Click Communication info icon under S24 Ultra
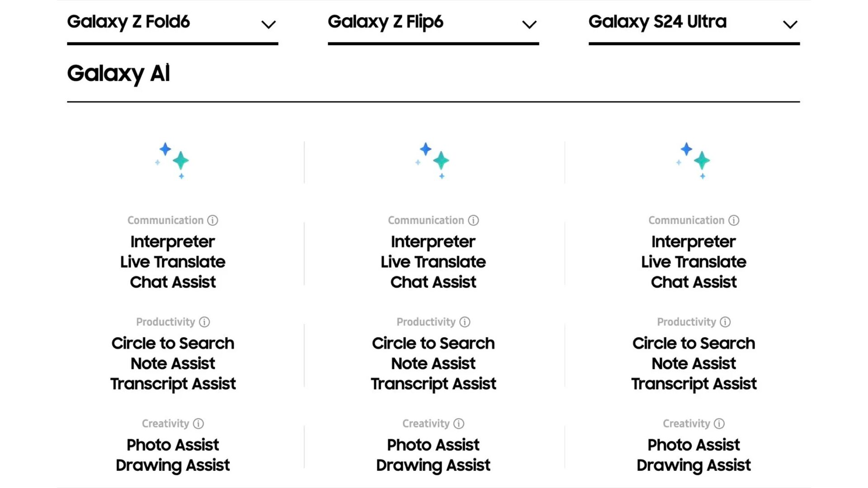868x488 pixels. click(734, 221)
